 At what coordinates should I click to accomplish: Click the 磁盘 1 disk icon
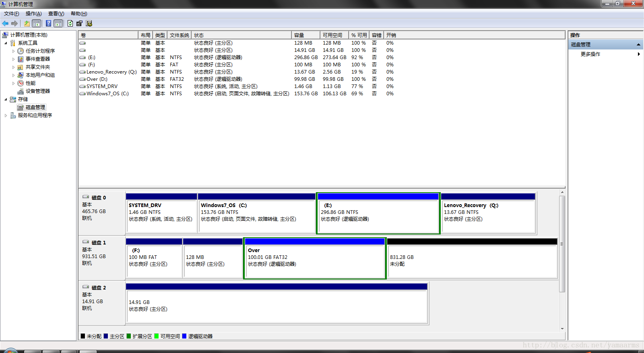tap(86, 242)
